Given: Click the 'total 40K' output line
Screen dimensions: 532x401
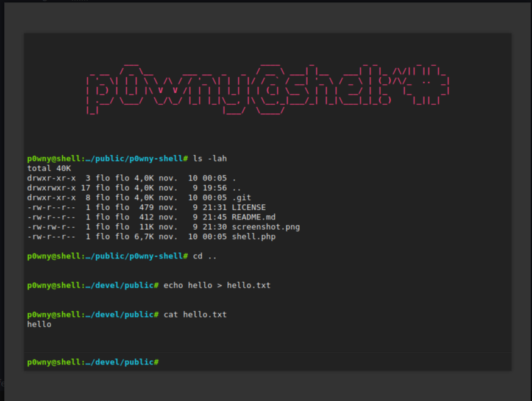Looking at the screenshot, I should 49,168.
